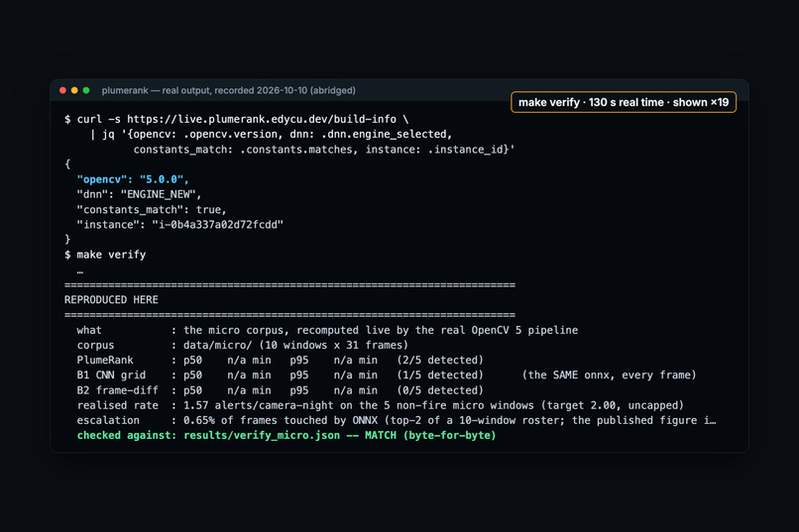Screen dimensions: 799x532
Task: Click the 'make verify · 130 s real time' badge
Action: click(624, 102)
